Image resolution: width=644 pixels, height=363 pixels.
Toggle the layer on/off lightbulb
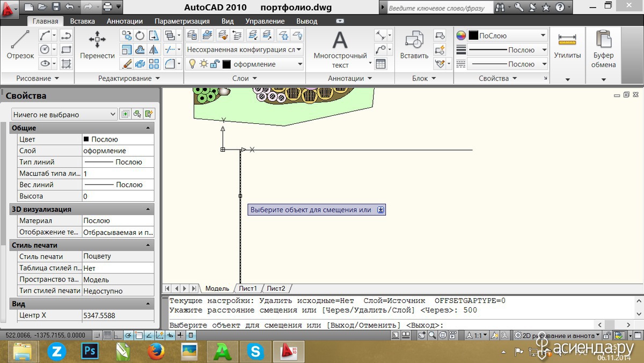(192, 64)
